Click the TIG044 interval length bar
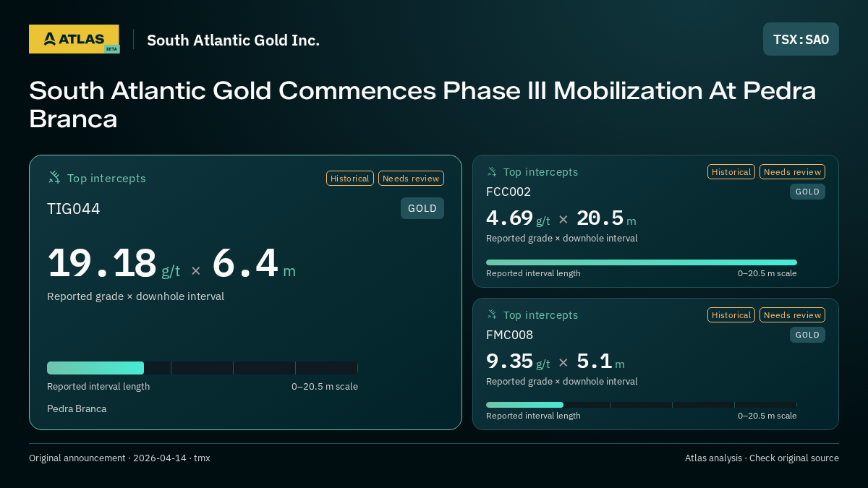Screen dimensions: 868x488 [203, 368]
